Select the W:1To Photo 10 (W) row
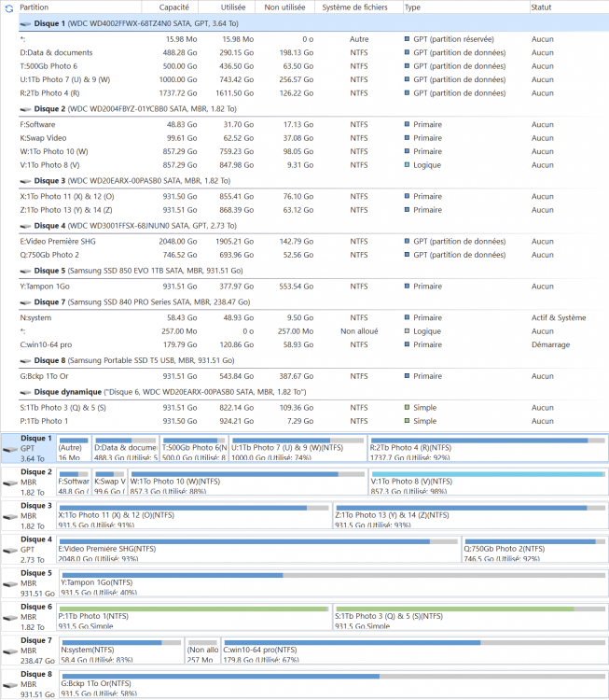 tap(313, 151)
